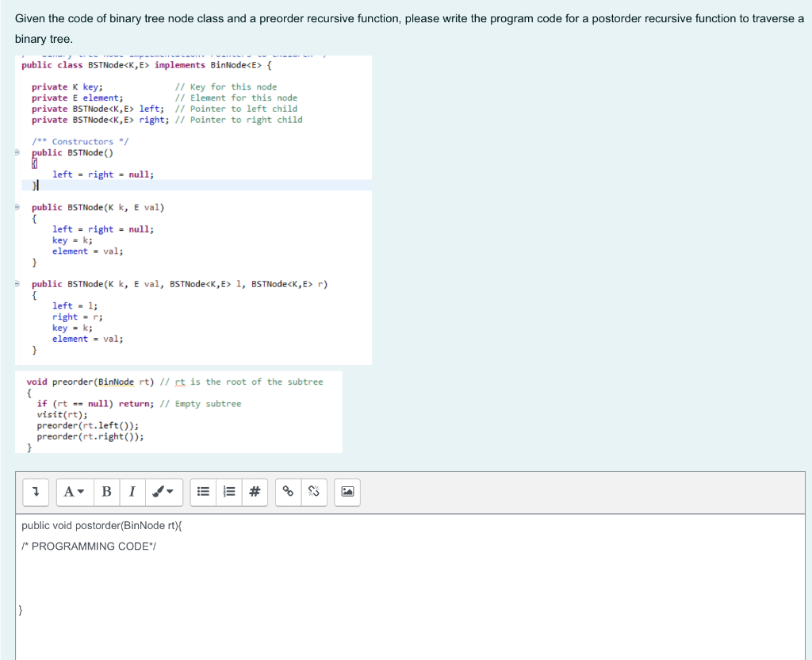812x660 pixels.
Task: Click the '/** Constructors */' comment
Action: pos(80,141)
